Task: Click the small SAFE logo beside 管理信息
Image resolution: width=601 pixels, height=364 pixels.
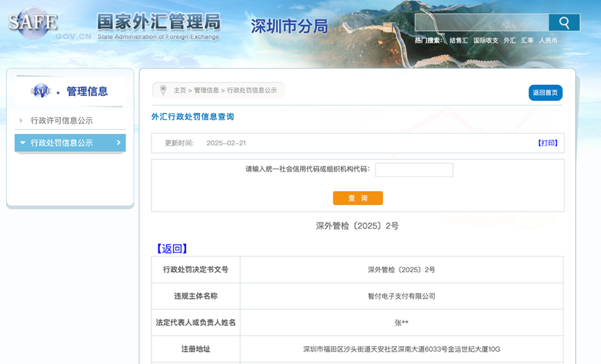Action: tap(40, 91)
